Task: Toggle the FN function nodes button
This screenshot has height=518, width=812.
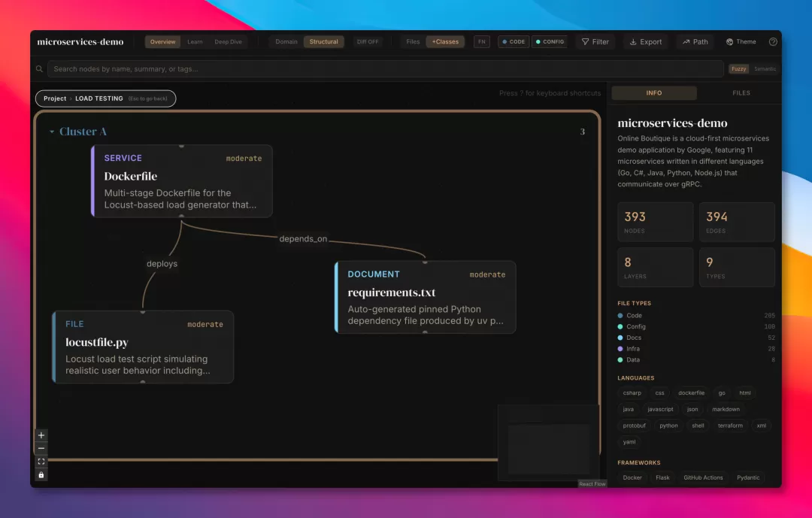Action: [x=482, y=42]
